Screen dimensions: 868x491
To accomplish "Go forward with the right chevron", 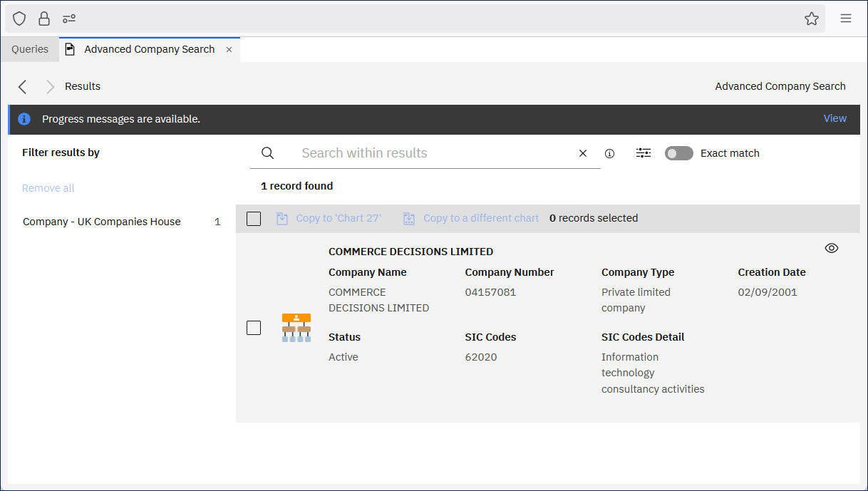I will [x=50, y=86].
